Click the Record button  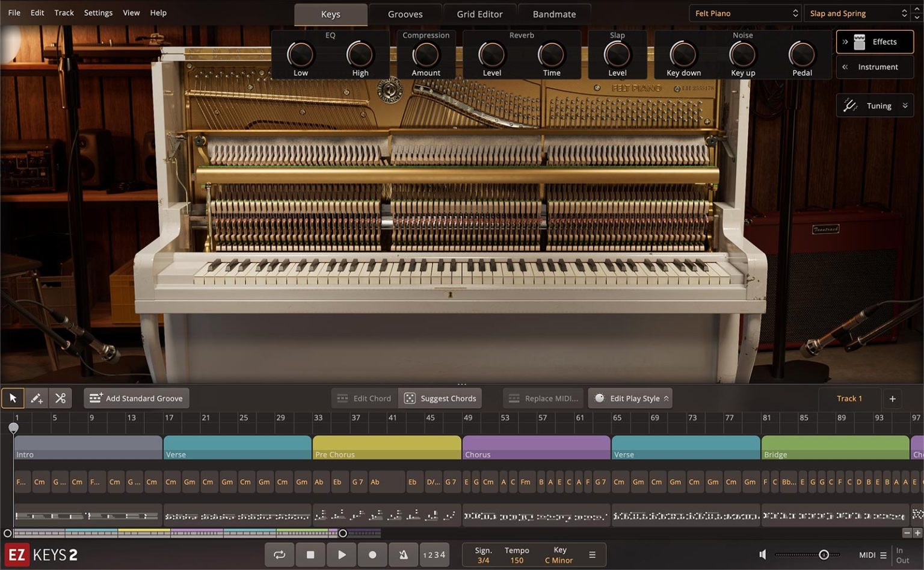pos(372,554)
